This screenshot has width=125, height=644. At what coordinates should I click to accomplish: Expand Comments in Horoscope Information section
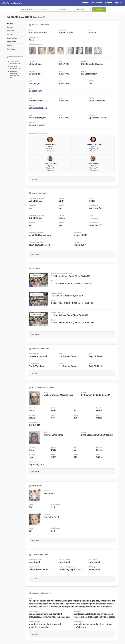tap(72, 634)
